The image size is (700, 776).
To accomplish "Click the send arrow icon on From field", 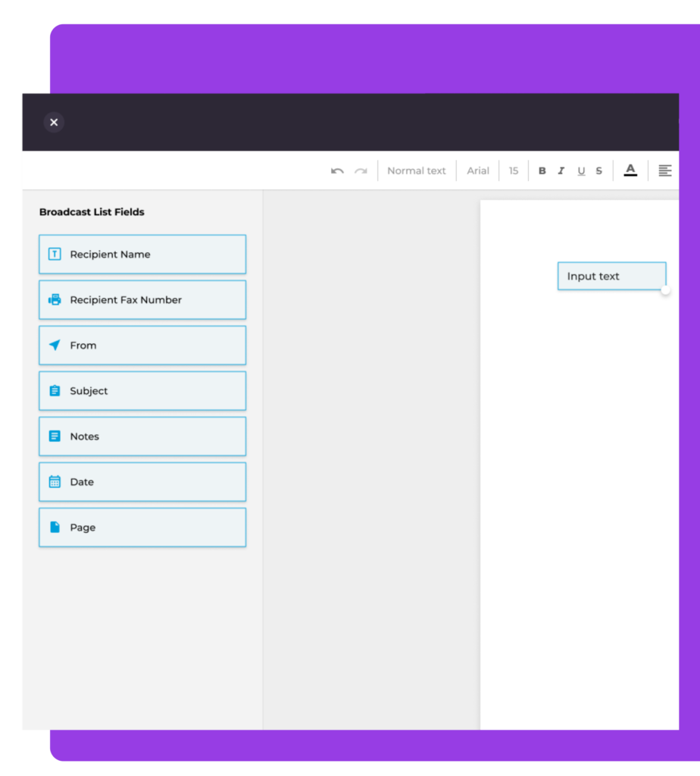I will point(54,345).
